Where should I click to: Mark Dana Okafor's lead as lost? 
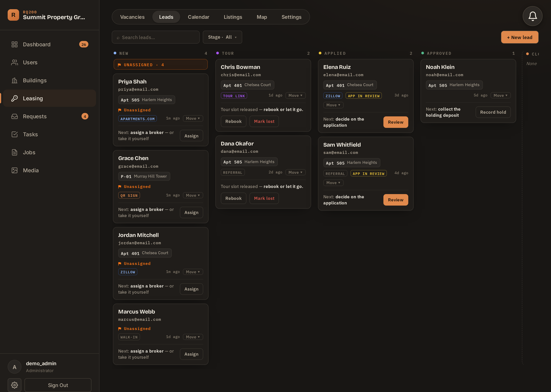click(264, 198)
